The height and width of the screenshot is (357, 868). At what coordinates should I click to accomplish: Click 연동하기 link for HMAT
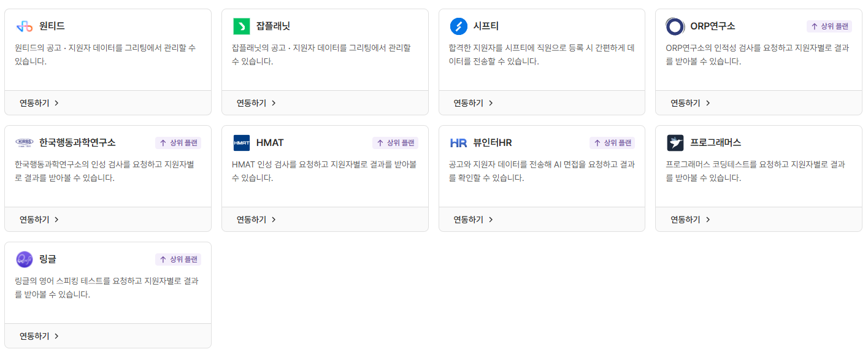pos(252,220)
